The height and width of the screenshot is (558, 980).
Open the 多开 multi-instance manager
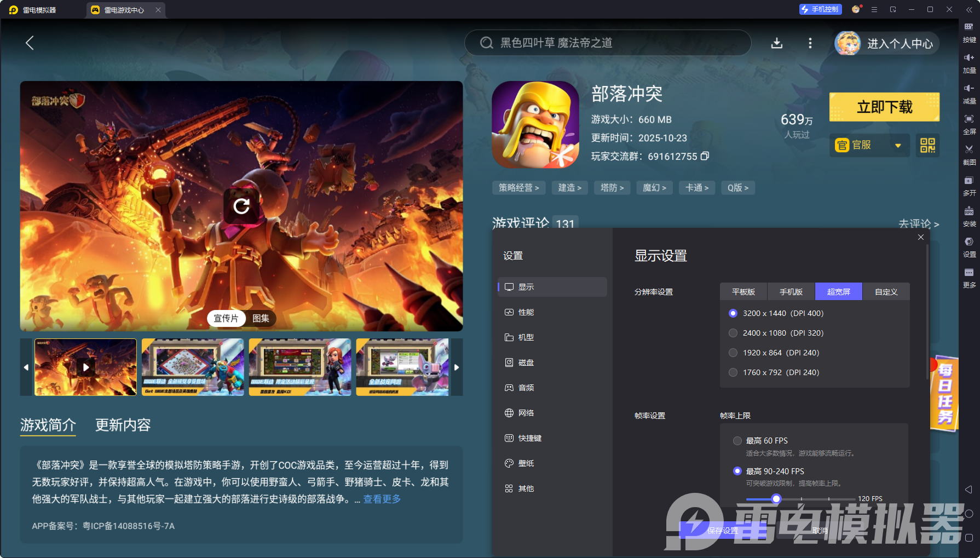(969, 185)
